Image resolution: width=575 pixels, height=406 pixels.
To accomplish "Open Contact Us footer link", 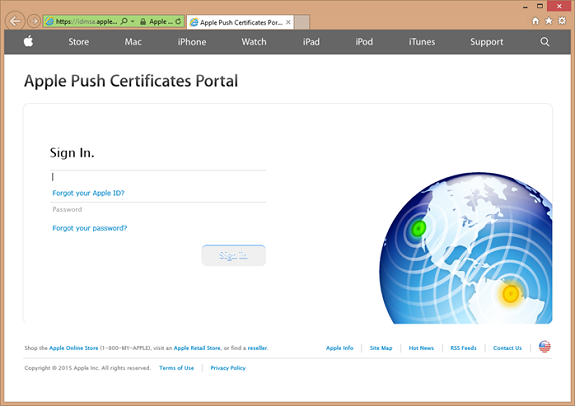I will [x=507, y=348].
